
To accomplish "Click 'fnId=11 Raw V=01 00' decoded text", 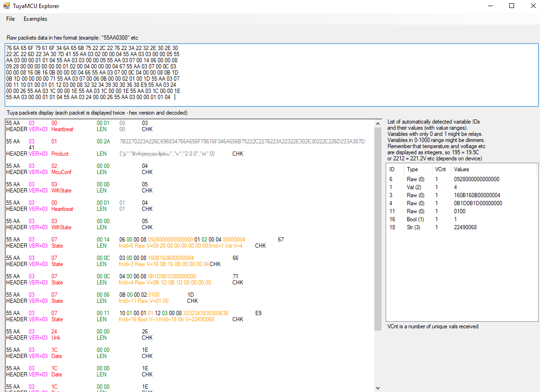I will 143,301.
